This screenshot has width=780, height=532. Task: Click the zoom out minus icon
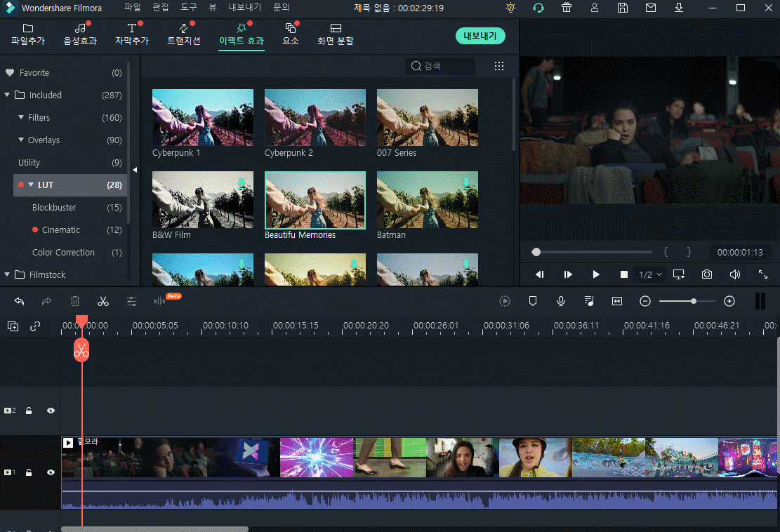tap(645, 301)
